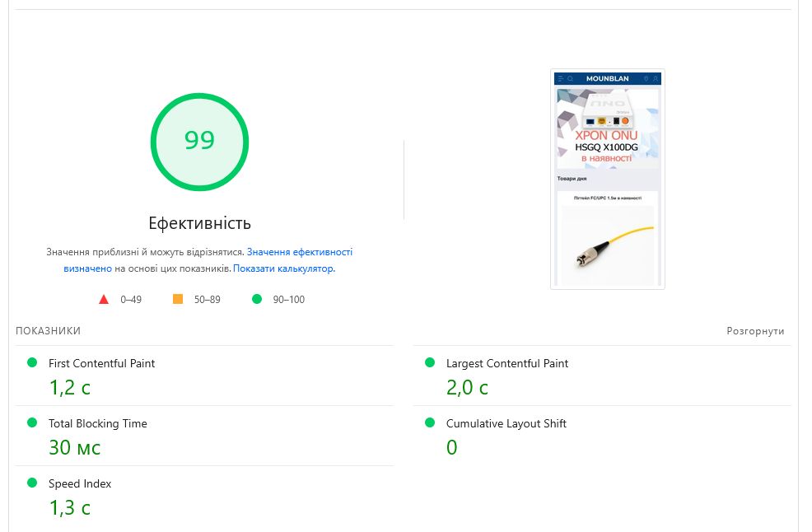Click the green dot beside First Contentful Paint
Viewport: 812px width, 532px height.
(x=32, y=362)
